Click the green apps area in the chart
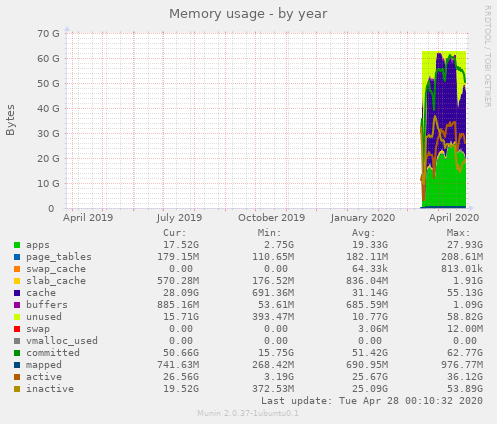Image resolution: width=497 pixels, height=424 pixels. click(x=447, y=183)
